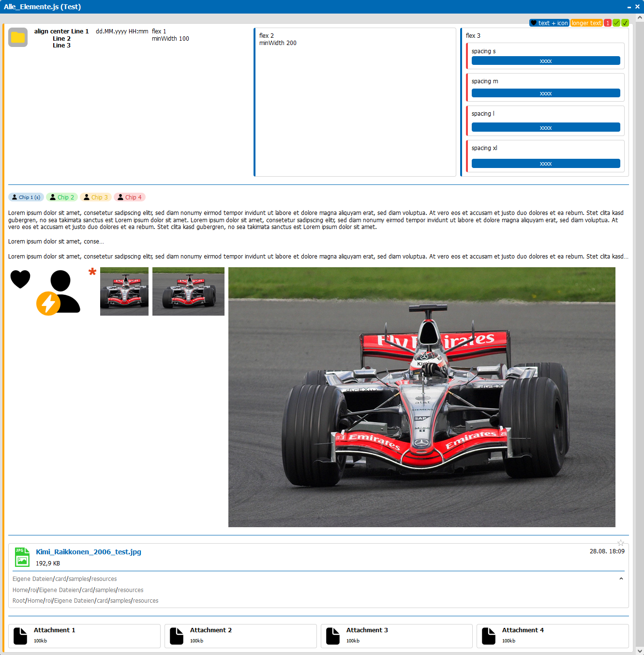Screen dimensions: 644x655
Task: Select Chip 1 (s)
Action: (x=26, y=197)
